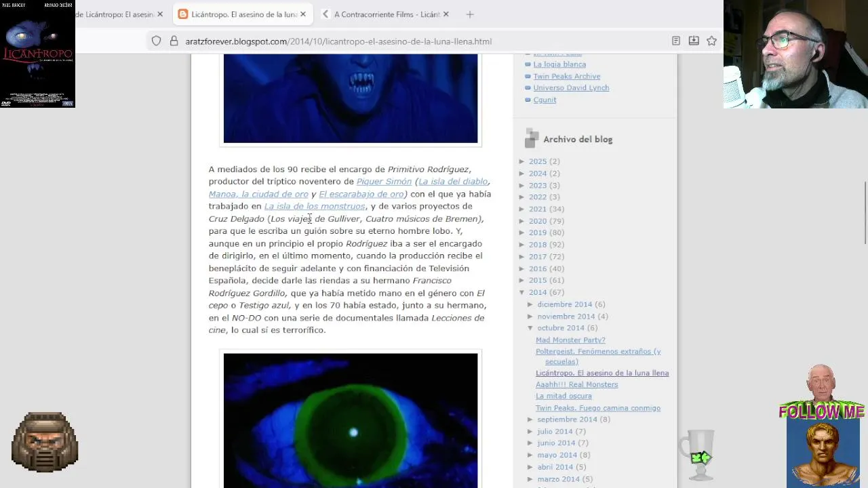Expand the 2024 archive year
Screen dimensions: 868x488
click(x=522, y=174)
